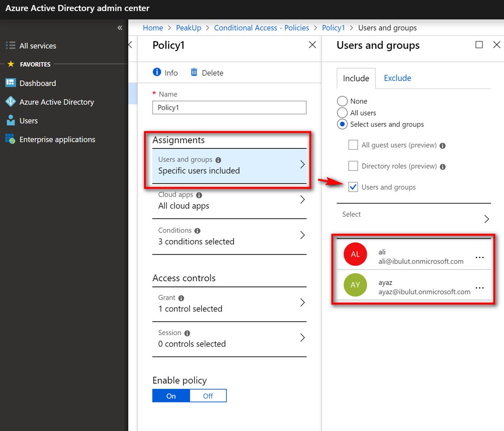The width and height of the screenshot is (504, 431).
Task: Open All services menu item
Action: point(37,46)
